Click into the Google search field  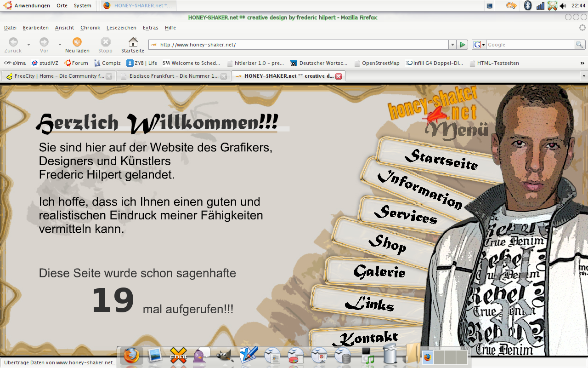click(x=529, y=45)
